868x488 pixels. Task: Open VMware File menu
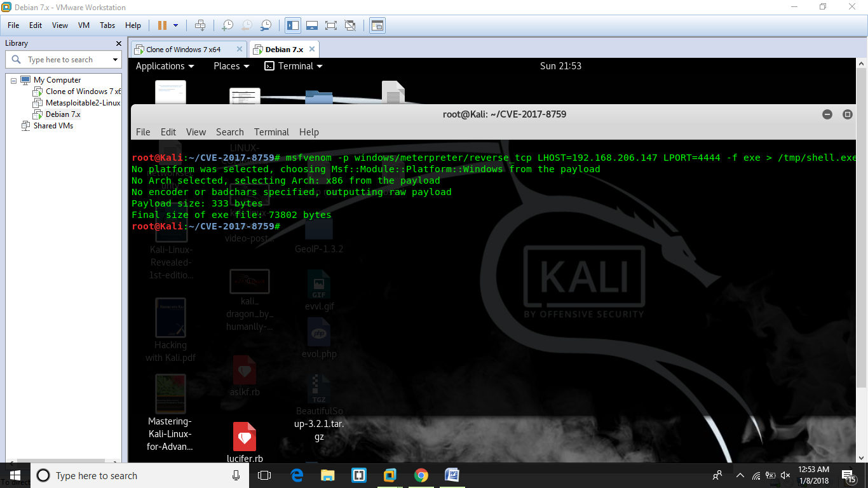pos(13,25)
